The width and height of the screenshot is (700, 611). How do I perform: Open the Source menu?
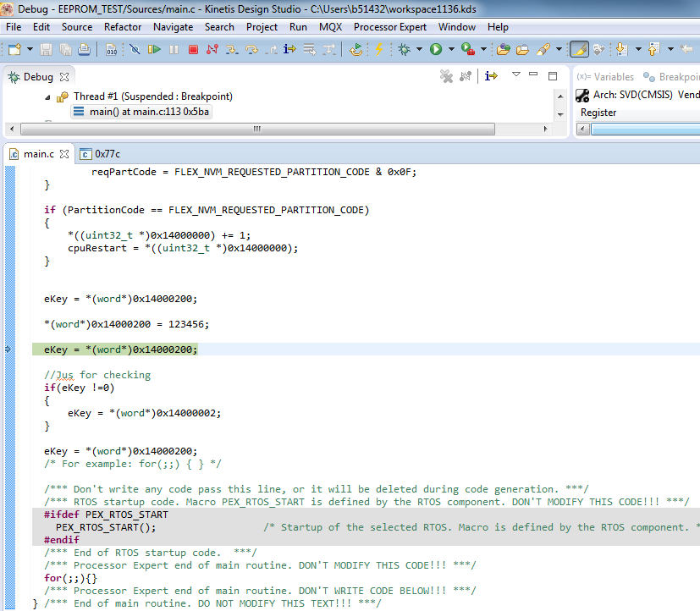(77, 27)
